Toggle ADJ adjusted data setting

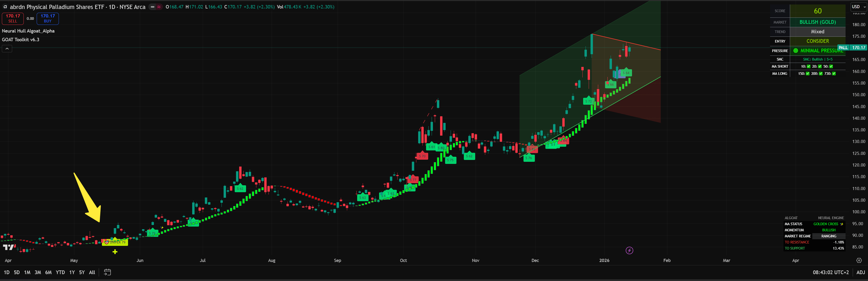(860, 272)
